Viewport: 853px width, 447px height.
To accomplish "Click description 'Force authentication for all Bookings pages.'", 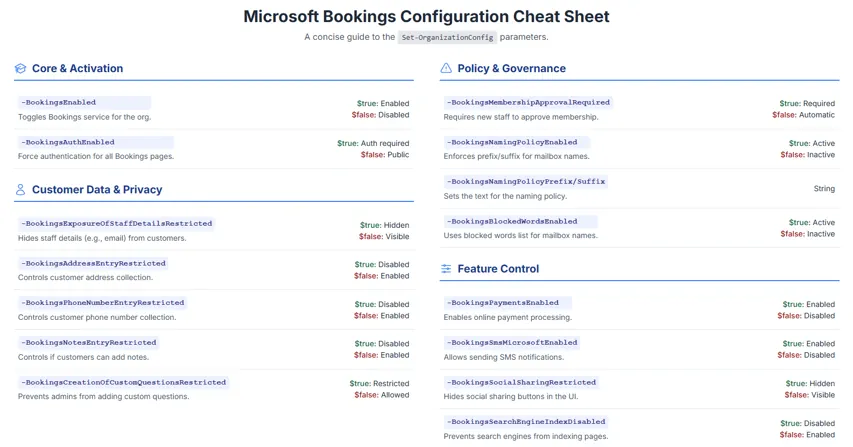I will [x=96, y=157].
